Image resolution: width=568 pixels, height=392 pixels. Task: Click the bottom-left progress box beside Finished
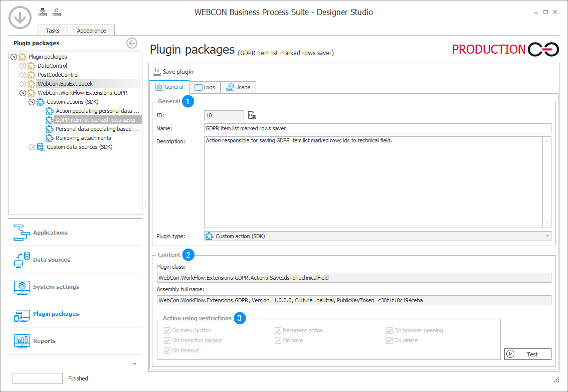38,378
